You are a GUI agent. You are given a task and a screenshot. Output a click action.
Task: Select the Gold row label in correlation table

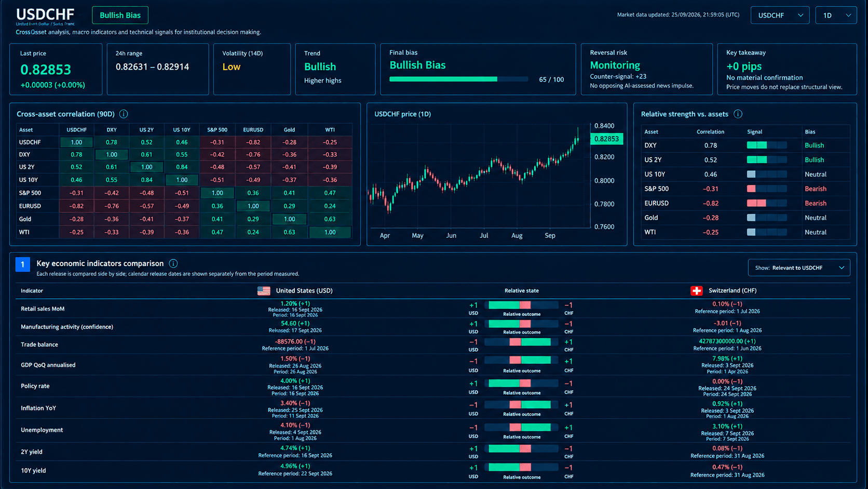(x=25, y=219)
